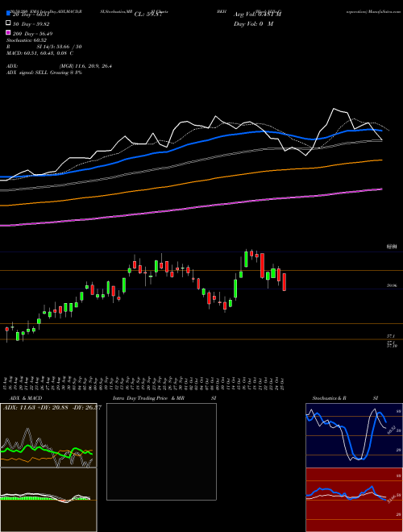Click the 'Avg Vol' value at top
Screen dimensions: 403x532
point(257,15)
